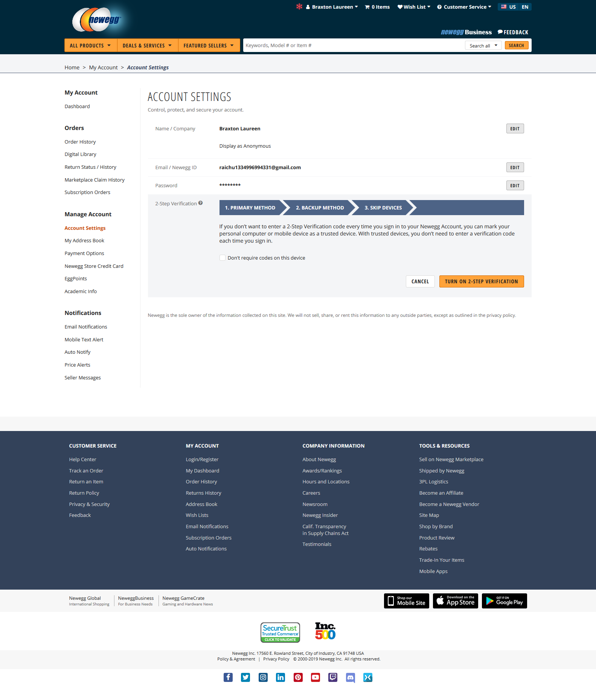596x700 pixels.
Task: Open Newegg GameCrate link
Action: point(187,601)
